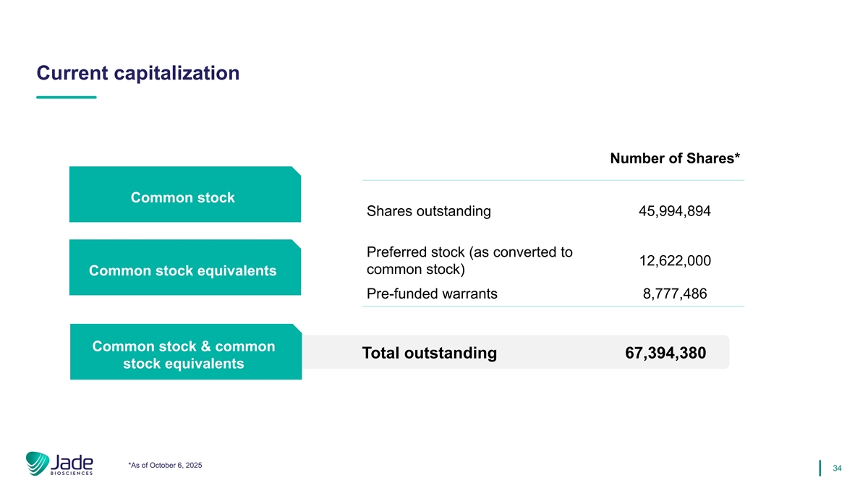Click the Total outstanding label
Screen dimensions: 868x488
(429, 353)
